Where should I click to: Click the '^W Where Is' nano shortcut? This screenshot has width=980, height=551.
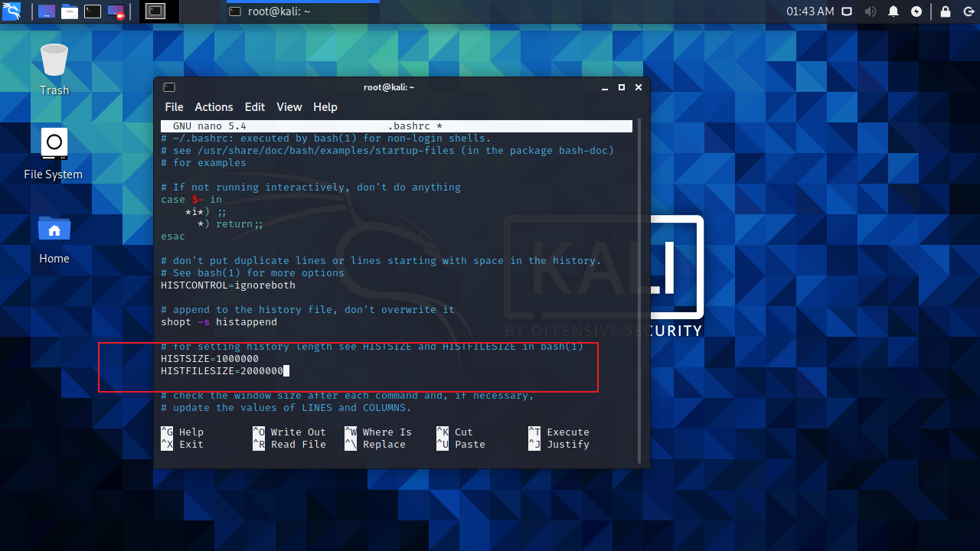[378, 432]
